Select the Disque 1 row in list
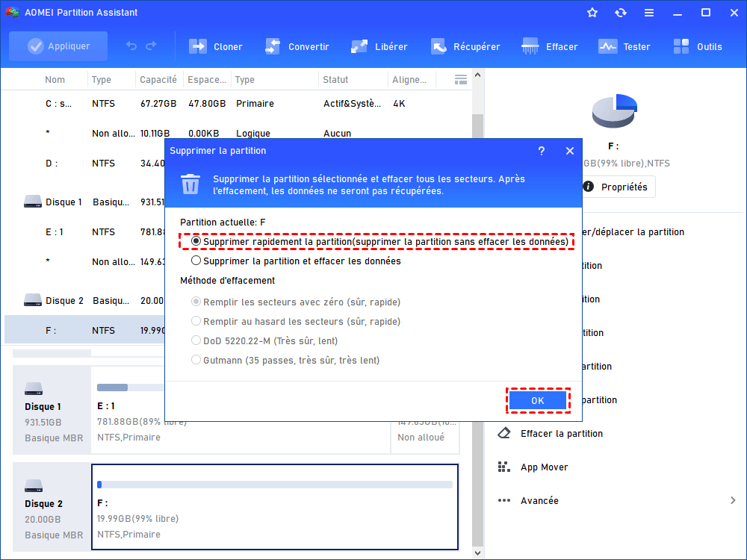The image size is (747, 560). (x=85, y=202)
